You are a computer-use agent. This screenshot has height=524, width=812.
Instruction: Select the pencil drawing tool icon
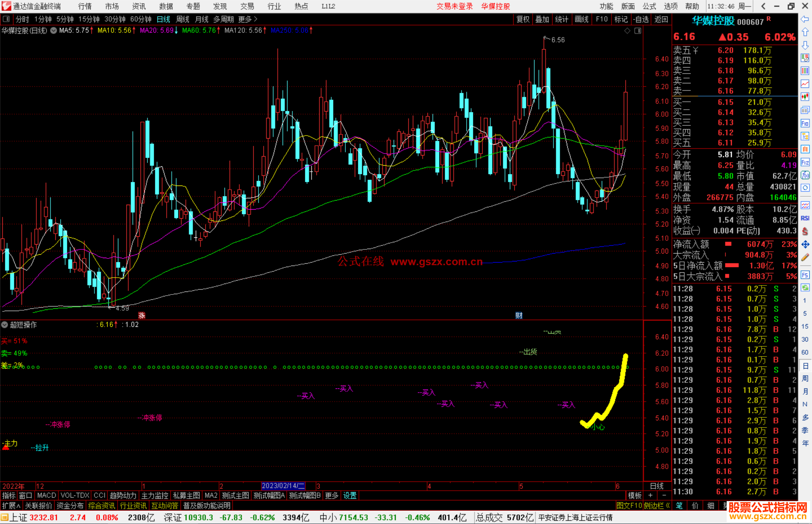(x=805, y=258)
